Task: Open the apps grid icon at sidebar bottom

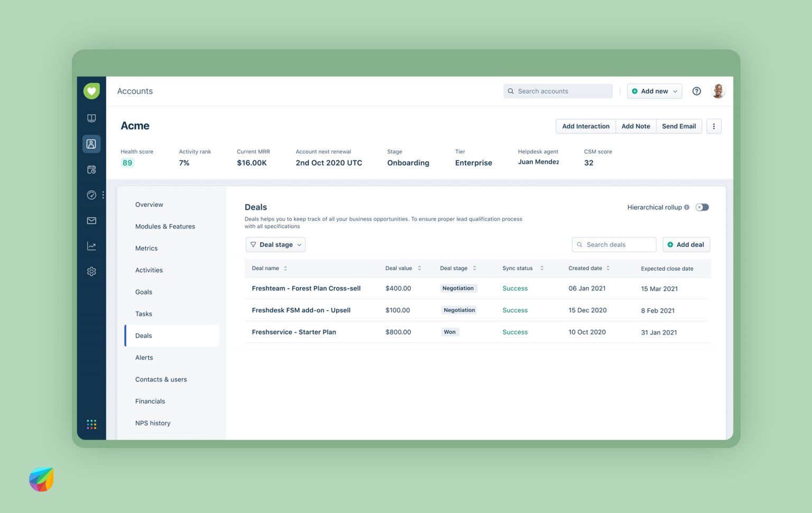Action: (91, 424)
